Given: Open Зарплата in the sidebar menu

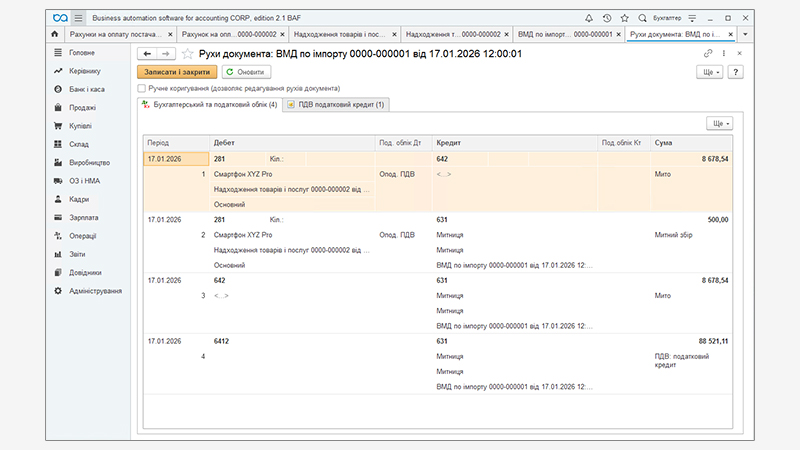Looking at the screenshot, I should point(84,217).
